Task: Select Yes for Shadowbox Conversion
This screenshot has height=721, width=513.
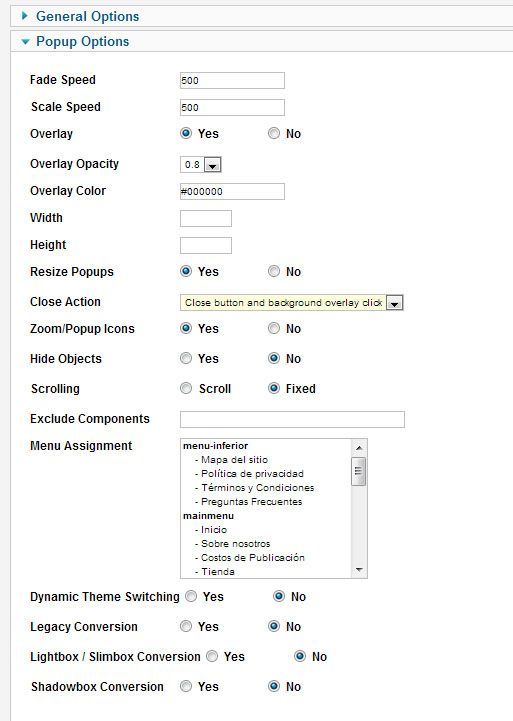Action: pos(186,686)
